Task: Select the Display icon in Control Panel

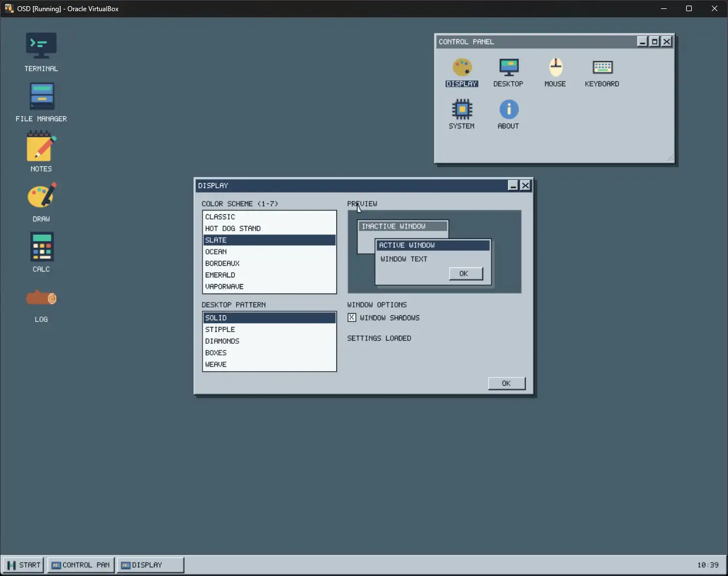Action: (462, 73)
